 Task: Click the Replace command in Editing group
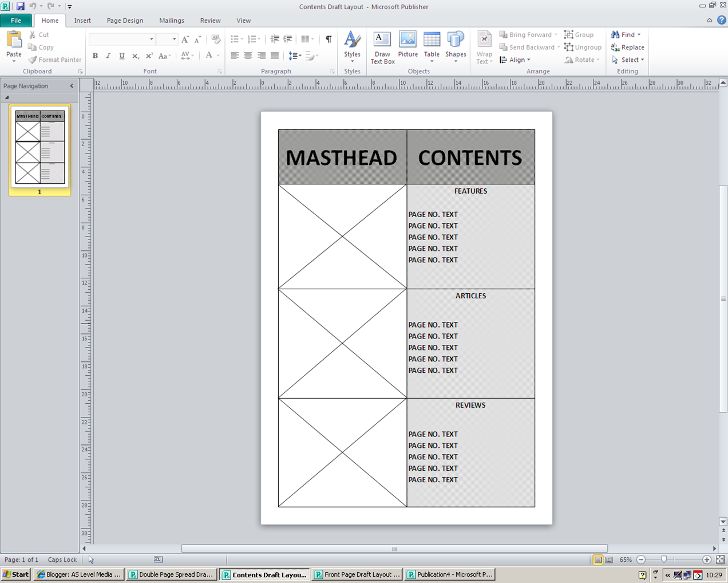pyautogui.click(x=627, y=47)
